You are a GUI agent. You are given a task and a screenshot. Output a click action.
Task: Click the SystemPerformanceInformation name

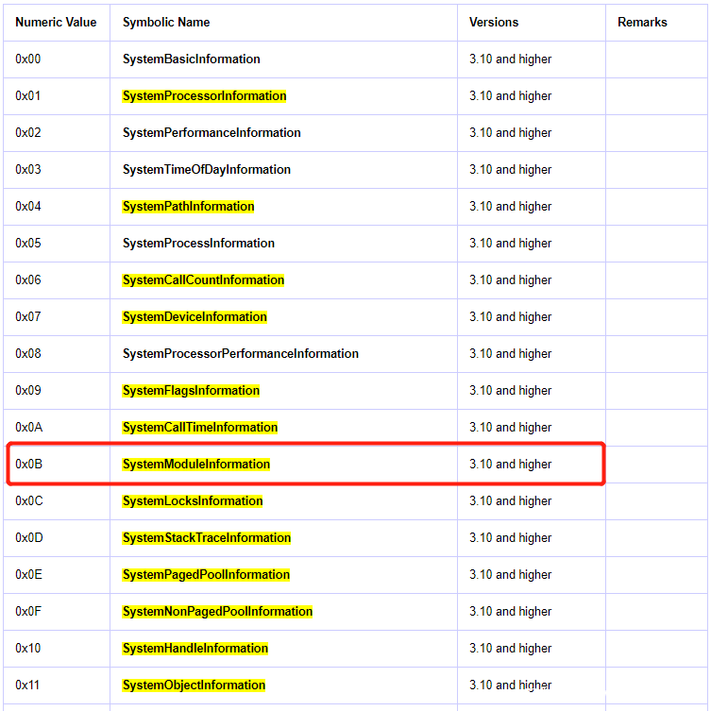point(212,132)
